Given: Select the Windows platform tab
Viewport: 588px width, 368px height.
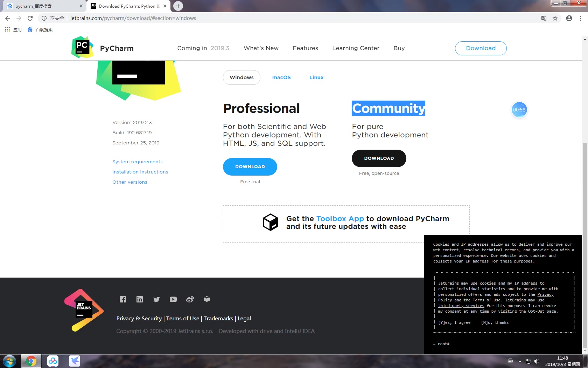Looking at the screenshot, I should coord(241,77).
